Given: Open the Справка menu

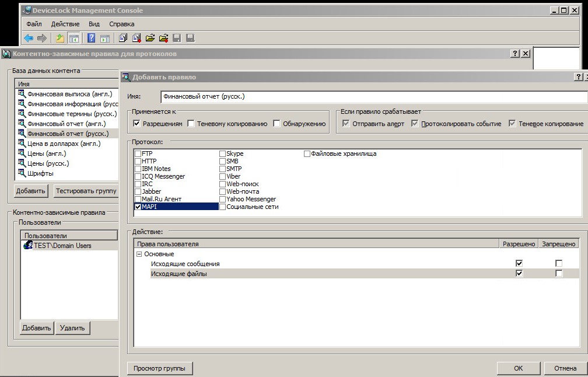Looking at the screenshot, I should (x=121, y=24).
